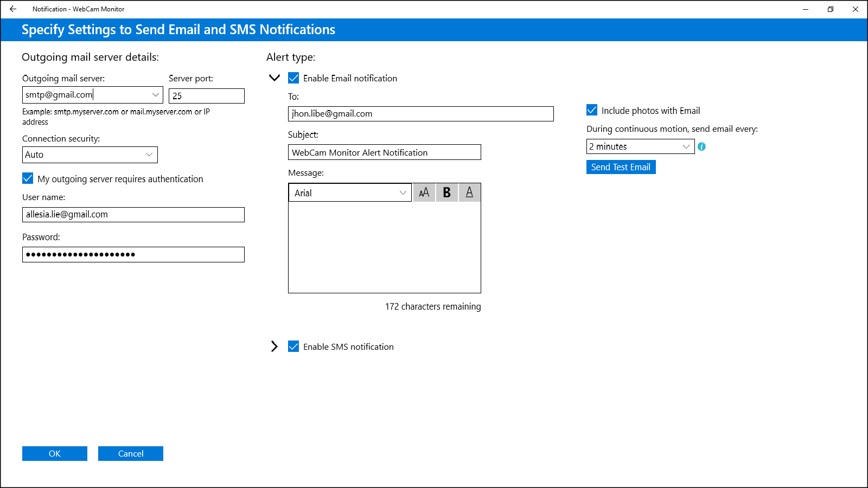Uncheck Include photos with Email

pos(592,110)
